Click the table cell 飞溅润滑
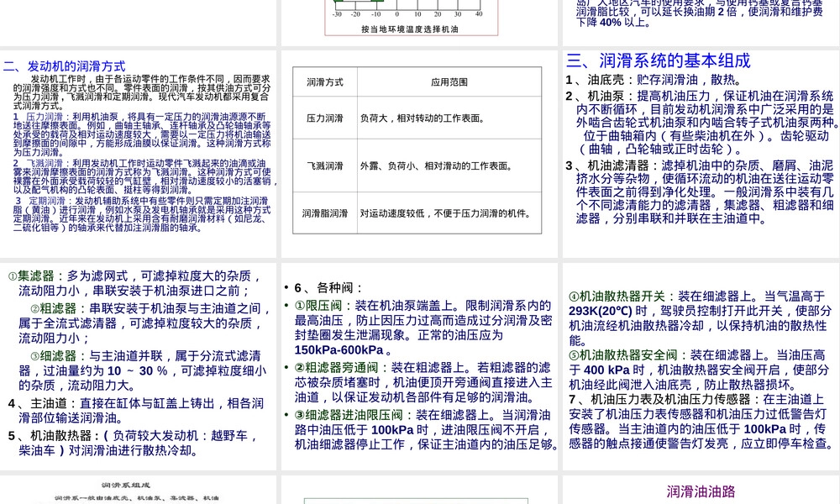Screen dimensions: 840x504 pyautogui.click(x=324, y=165)
